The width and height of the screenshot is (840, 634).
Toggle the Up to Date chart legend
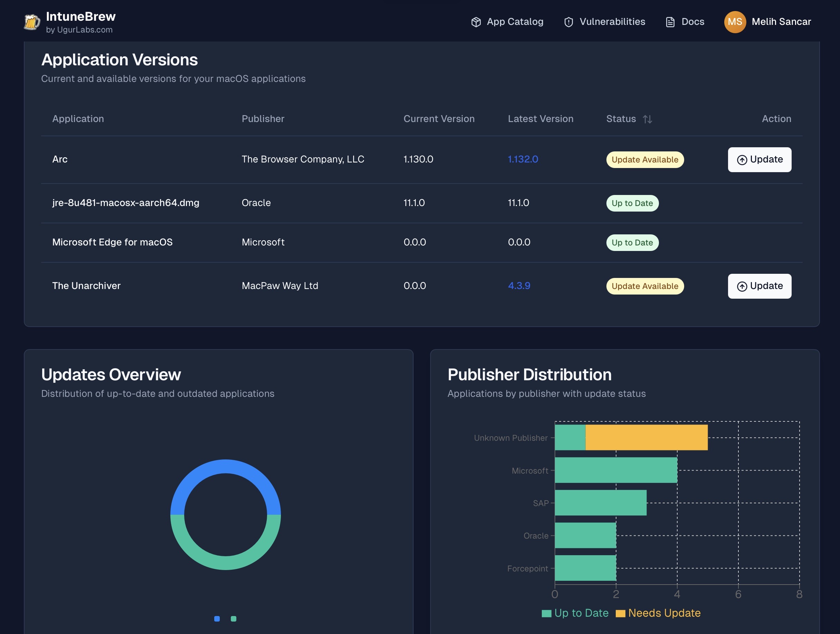575,613
